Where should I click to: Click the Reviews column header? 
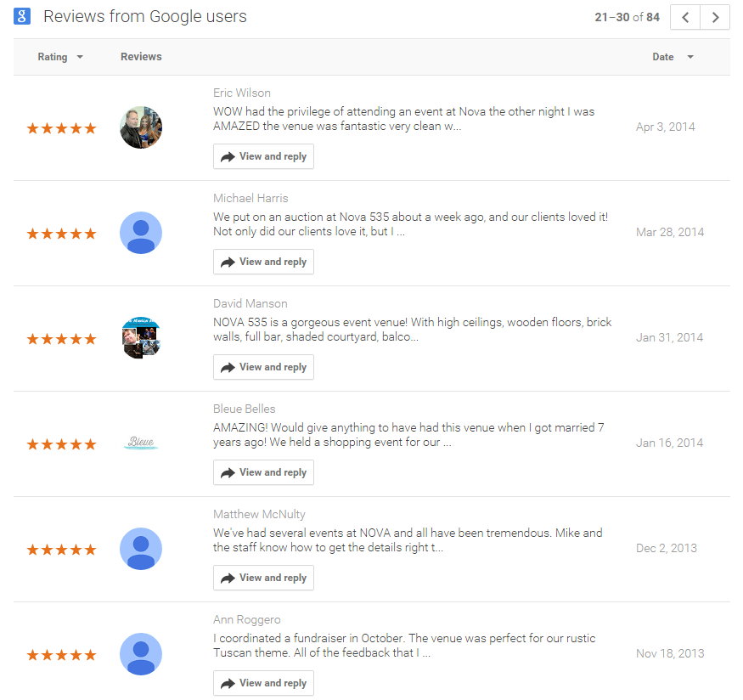click(x=141, y=57)
